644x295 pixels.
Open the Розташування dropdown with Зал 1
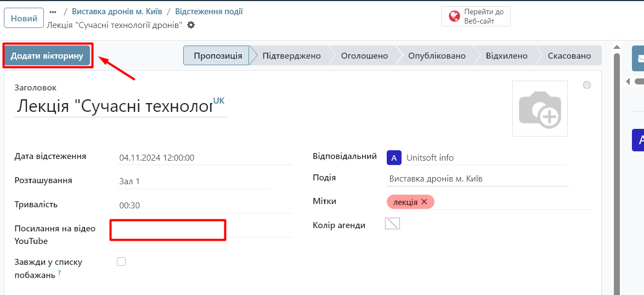tap(193, 181)
